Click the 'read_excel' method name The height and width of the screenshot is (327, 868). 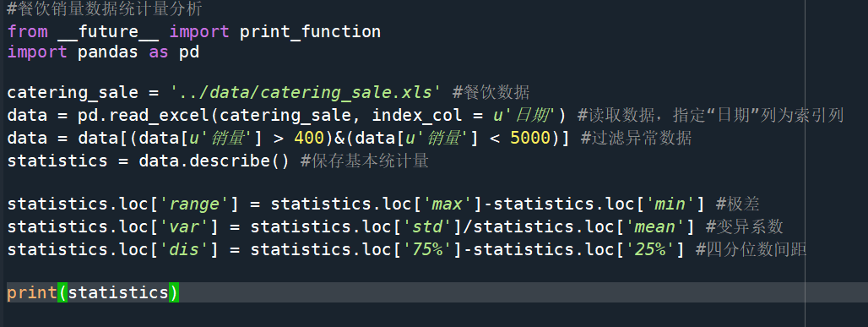(159, 116)
